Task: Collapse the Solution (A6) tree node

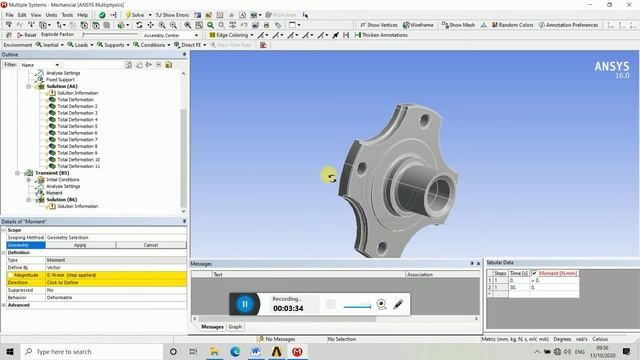Action: (29, 87)
